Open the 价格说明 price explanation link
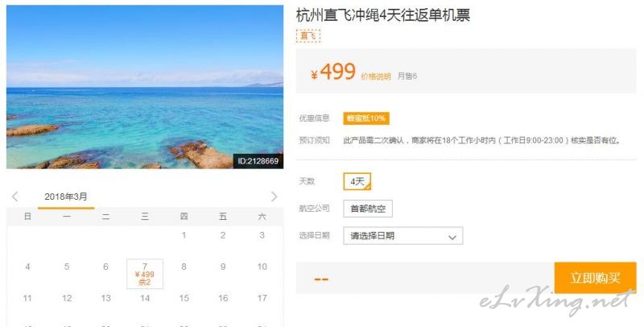 pyautogui.click(x=376, y=77)
